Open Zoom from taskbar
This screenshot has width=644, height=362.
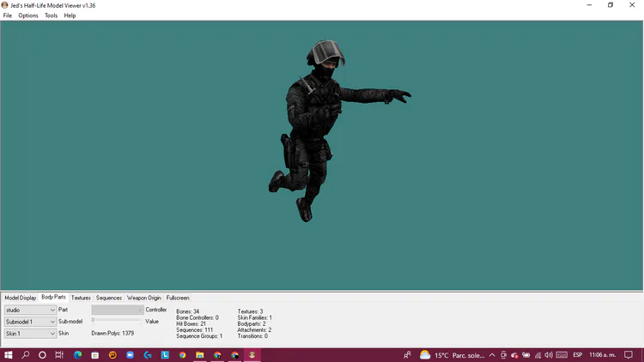pos(131,355)
